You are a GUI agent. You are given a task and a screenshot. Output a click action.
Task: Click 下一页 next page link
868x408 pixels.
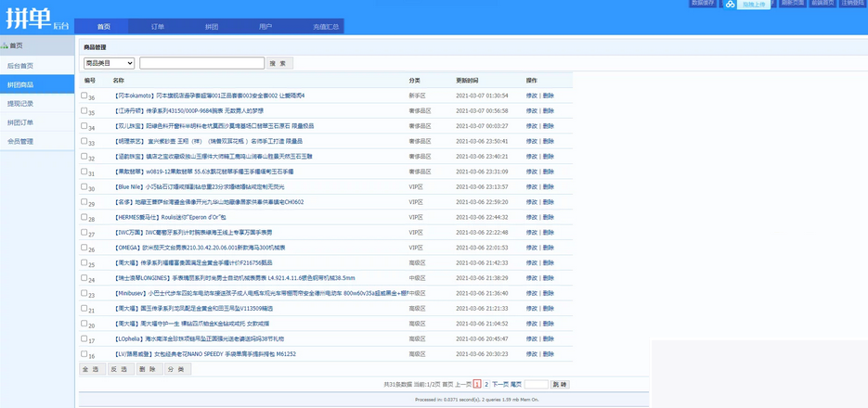[x=499, y=384]
